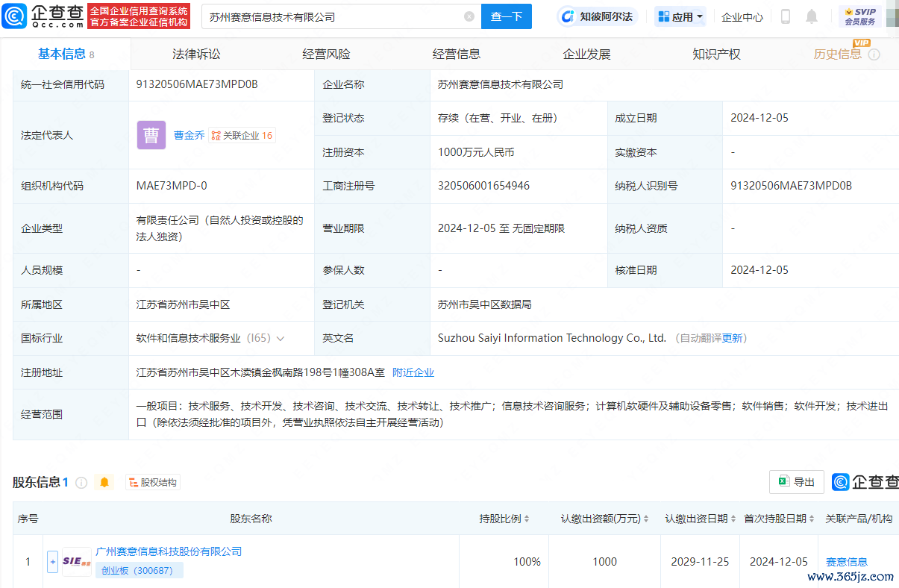Open the 经营风险 tab
Screen dimensions: 899x588
tap(326, 54)
